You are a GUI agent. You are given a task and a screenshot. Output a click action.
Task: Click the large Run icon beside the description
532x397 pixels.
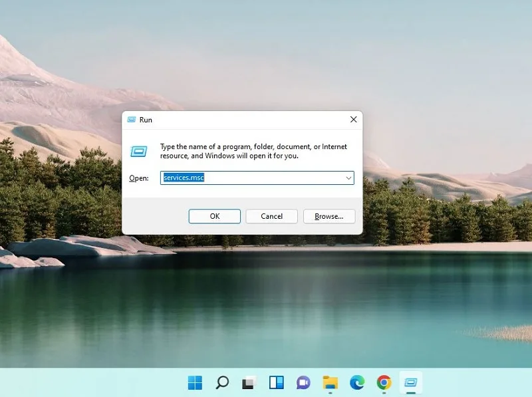point(139,152)
